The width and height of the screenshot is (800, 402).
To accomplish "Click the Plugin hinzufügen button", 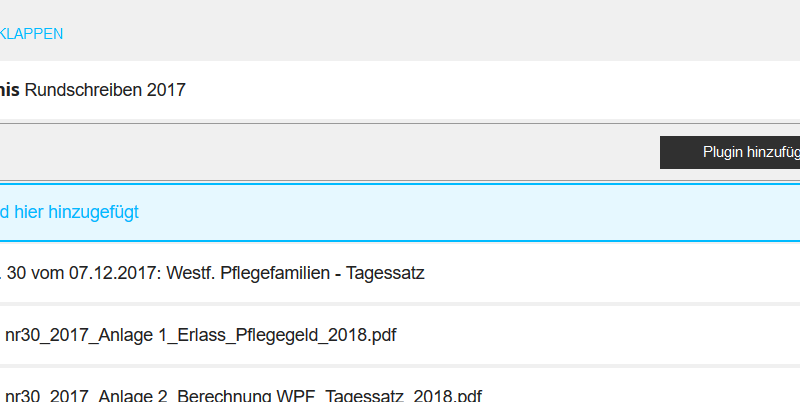I will 730,152.
